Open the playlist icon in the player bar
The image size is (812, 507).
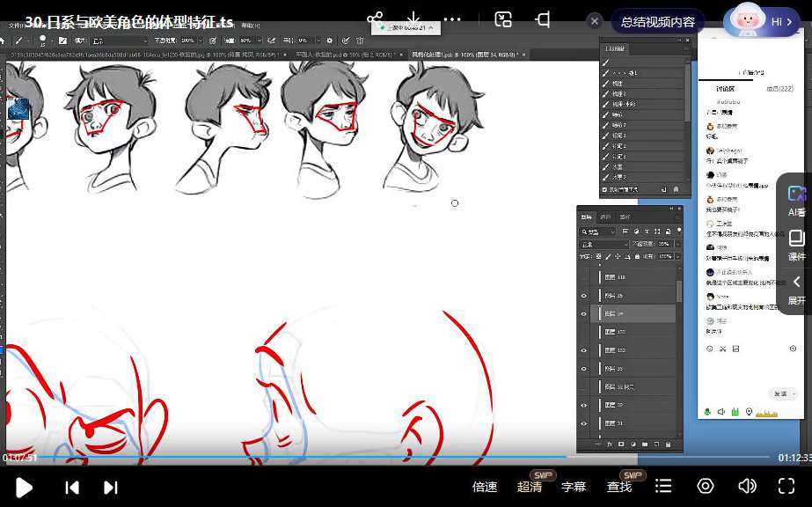(664, 486)
